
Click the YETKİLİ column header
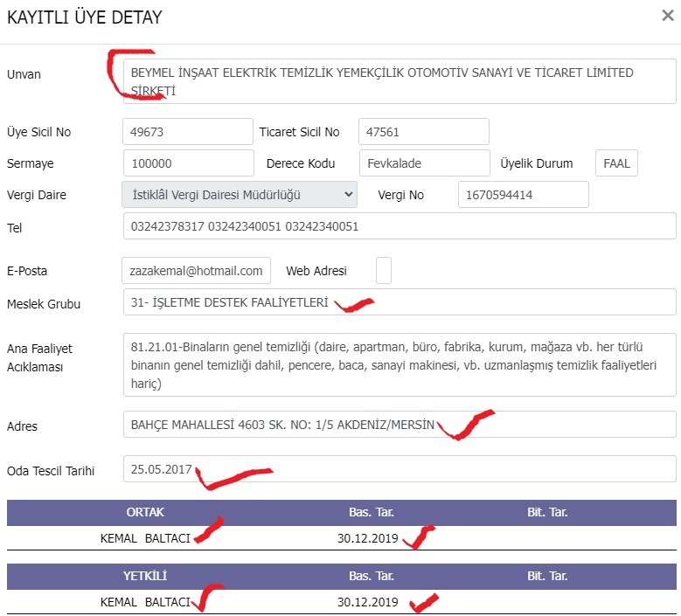point(145,576)
